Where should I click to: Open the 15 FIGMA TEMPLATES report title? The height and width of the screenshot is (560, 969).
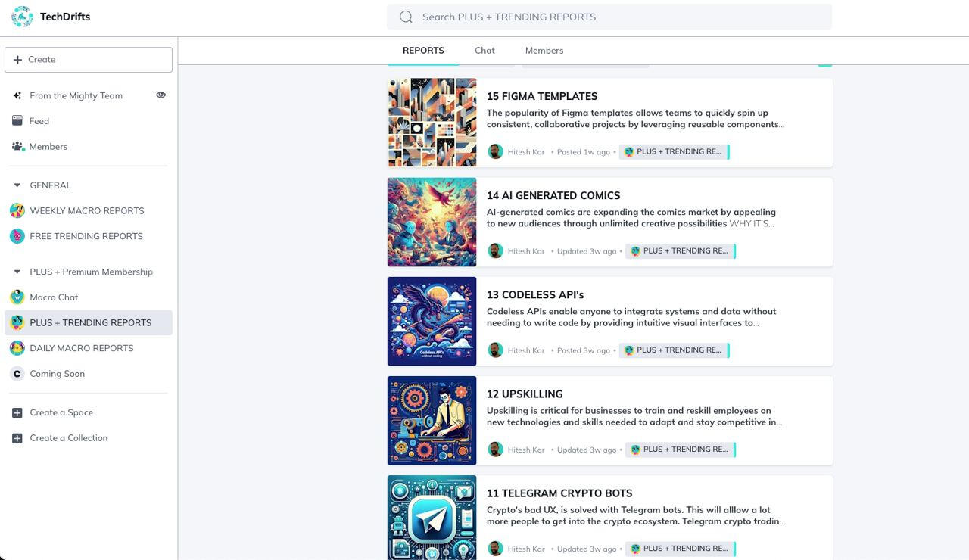click(542, 96)
